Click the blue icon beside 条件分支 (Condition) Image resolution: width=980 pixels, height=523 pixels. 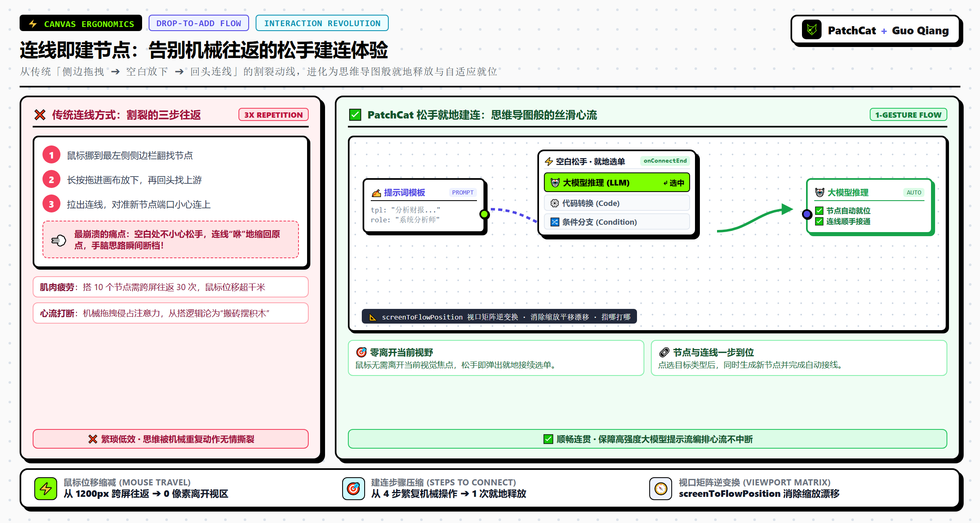[555, 222]
